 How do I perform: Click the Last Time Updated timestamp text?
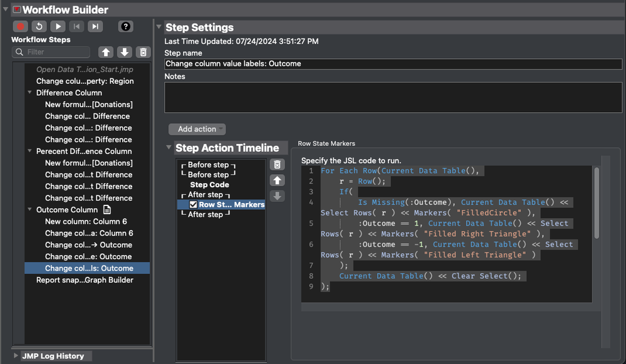point(241,41)
